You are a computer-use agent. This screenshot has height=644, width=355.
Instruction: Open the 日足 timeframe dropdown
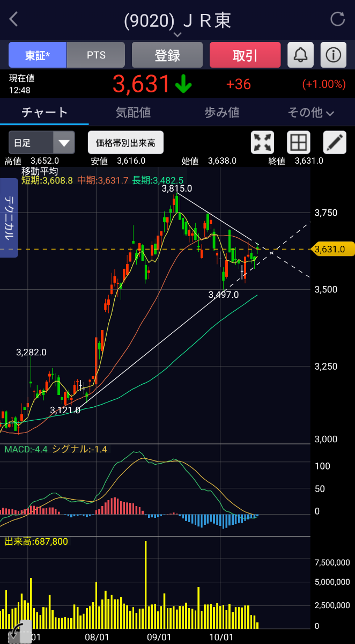pos(41,143)
